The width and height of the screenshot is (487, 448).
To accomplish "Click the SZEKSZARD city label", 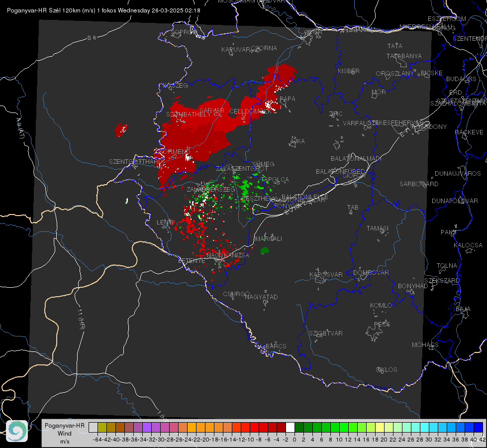I will 442,280.
